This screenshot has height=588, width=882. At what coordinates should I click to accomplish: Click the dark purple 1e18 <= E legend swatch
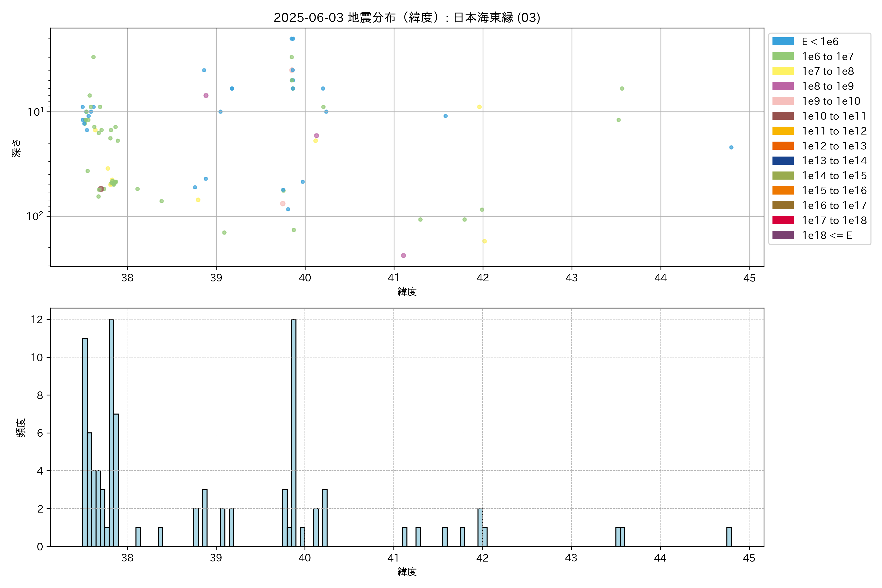pyautogui.click(x=783, y=235)
